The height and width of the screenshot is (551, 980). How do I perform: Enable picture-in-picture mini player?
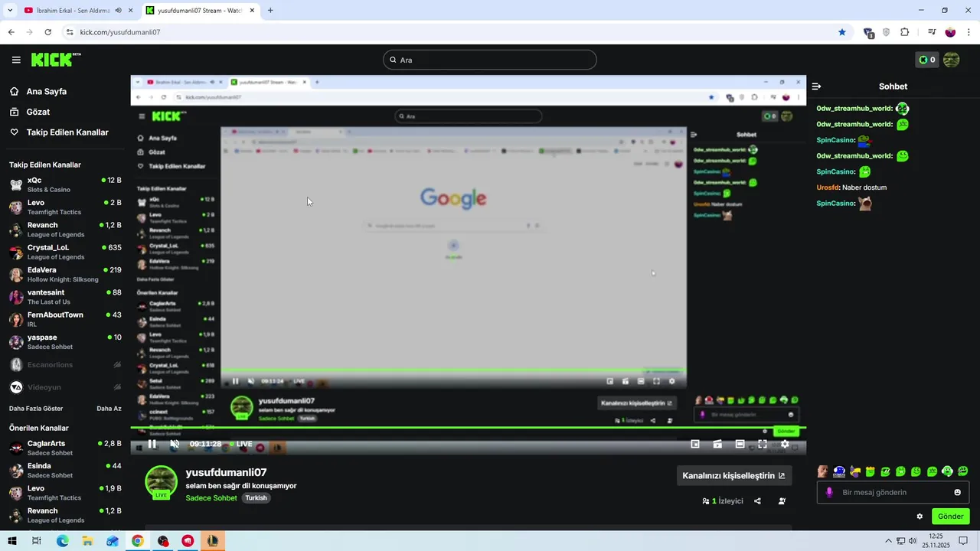click(695, 444)
